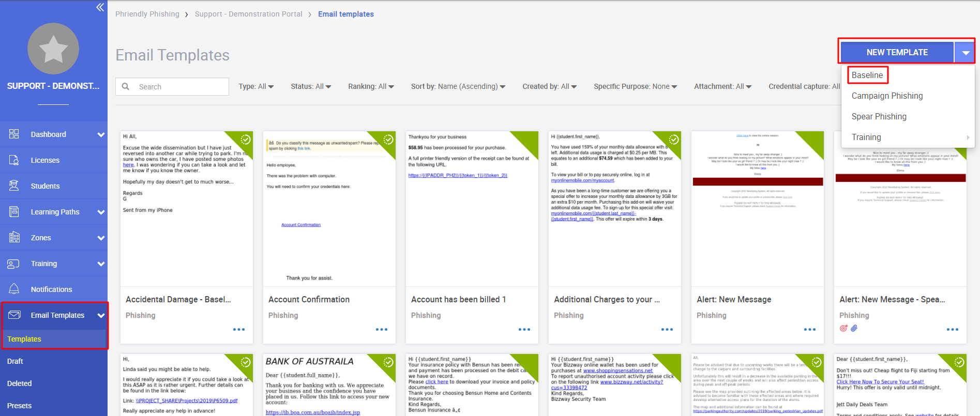The width and height of the screenshot is (980, 416).
Task: Open the Training submenu option
Action: tap(908, 137)
